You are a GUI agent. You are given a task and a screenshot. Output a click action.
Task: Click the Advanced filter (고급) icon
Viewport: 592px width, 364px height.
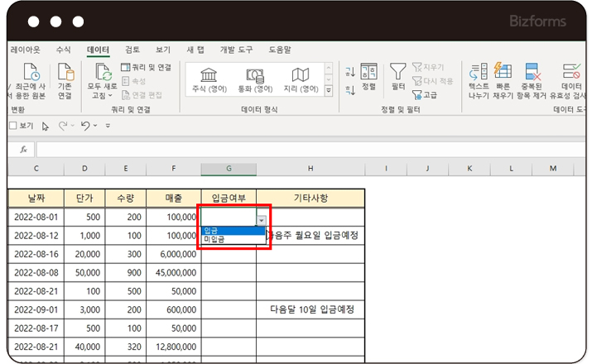427,94
